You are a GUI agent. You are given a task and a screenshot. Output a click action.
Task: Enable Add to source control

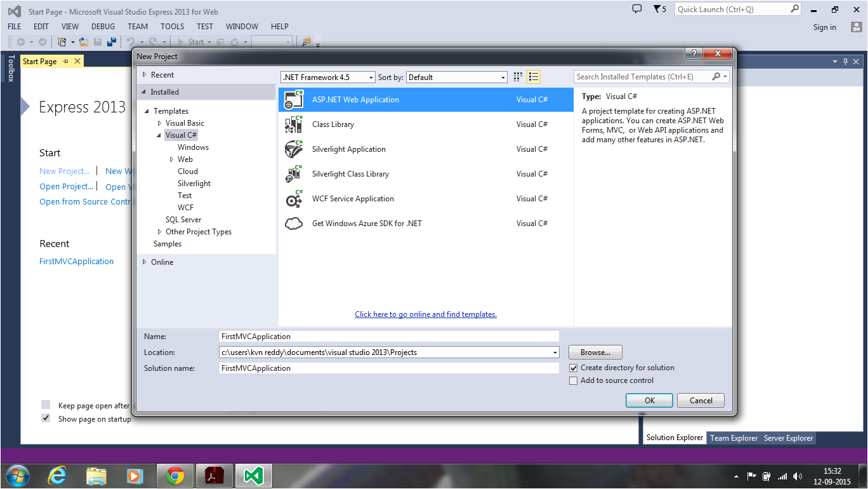coord(573,380)
